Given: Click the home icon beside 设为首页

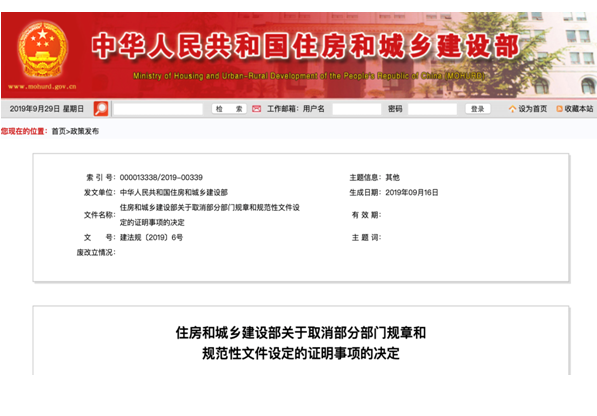Looking at the screenshot, I should coord(512,109).
